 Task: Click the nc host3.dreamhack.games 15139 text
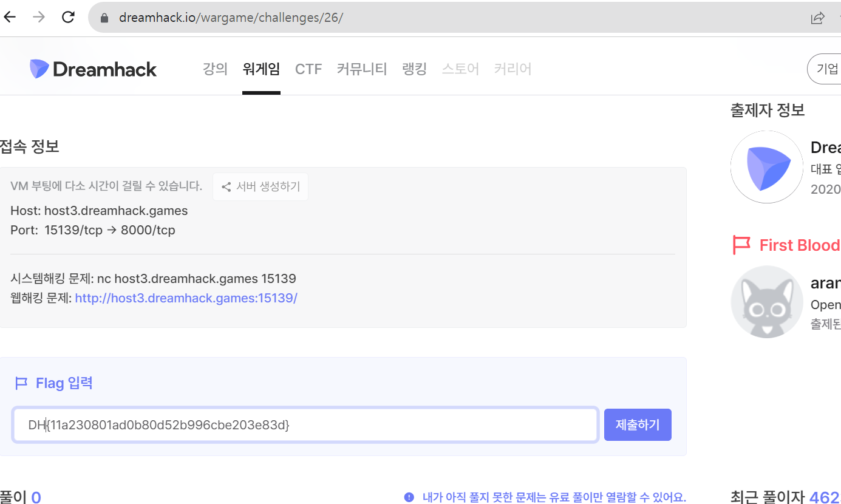click(197, 279)
